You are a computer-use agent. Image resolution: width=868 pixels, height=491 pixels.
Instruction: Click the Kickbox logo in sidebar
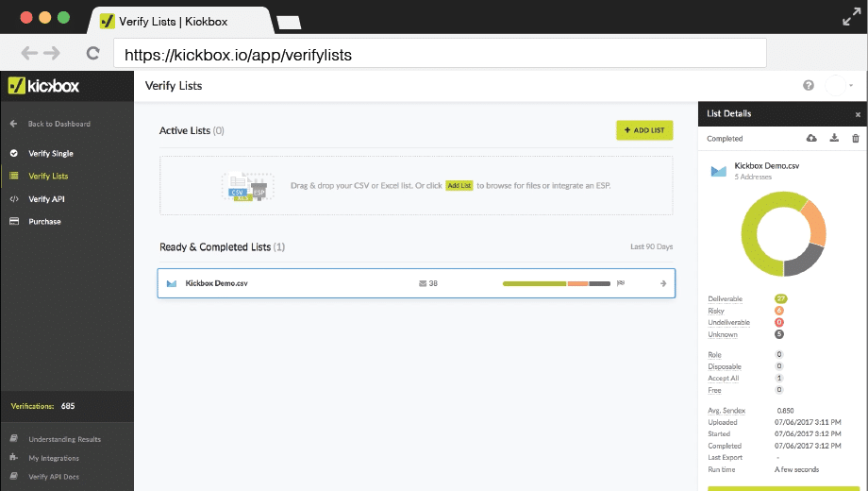tap(43, 86)
